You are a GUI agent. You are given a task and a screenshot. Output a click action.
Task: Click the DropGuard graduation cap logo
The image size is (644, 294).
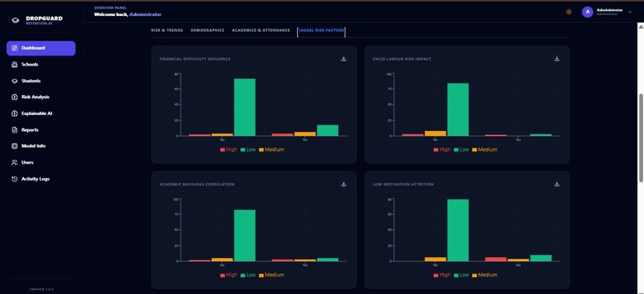click(x=15, y=20)
